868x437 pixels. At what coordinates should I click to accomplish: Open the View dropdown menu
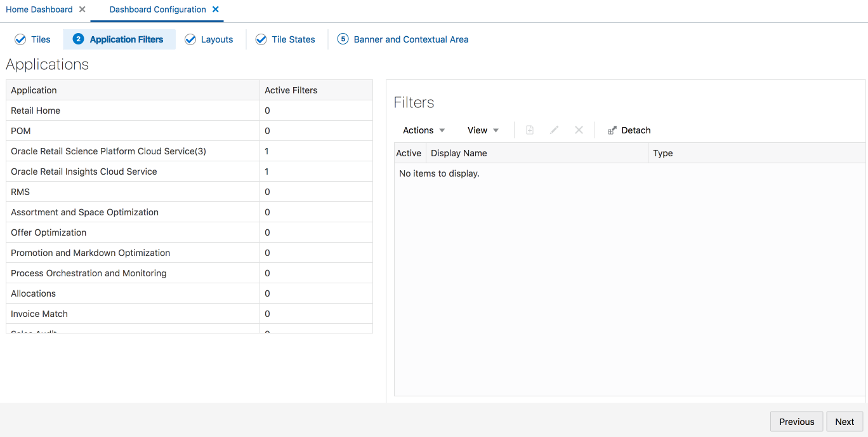[x=479, y=130]
